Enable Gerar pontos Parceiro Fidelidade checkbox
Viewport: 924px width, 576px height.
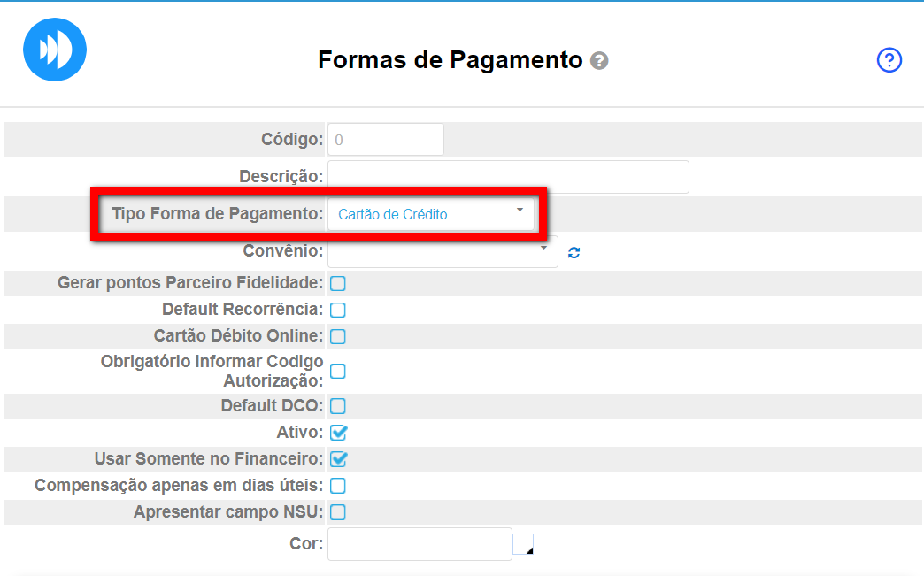pyautogui.click(x=338, y=283)
